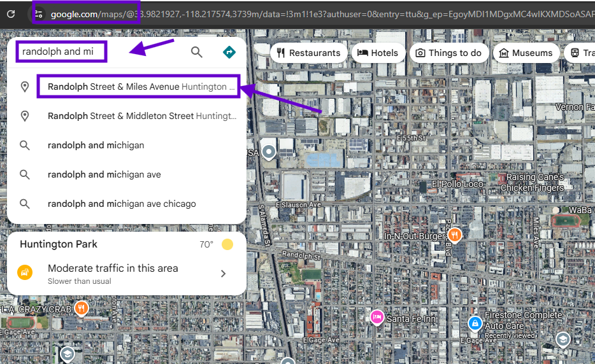Click the E Slauson Ave street label
The height and width of the screenshot is (364, 595).
coord(298,205)
